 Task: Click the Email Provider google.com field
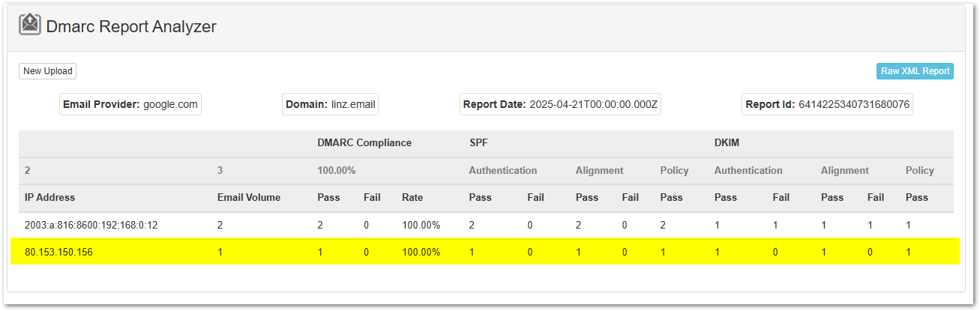(x=130, y=104)
